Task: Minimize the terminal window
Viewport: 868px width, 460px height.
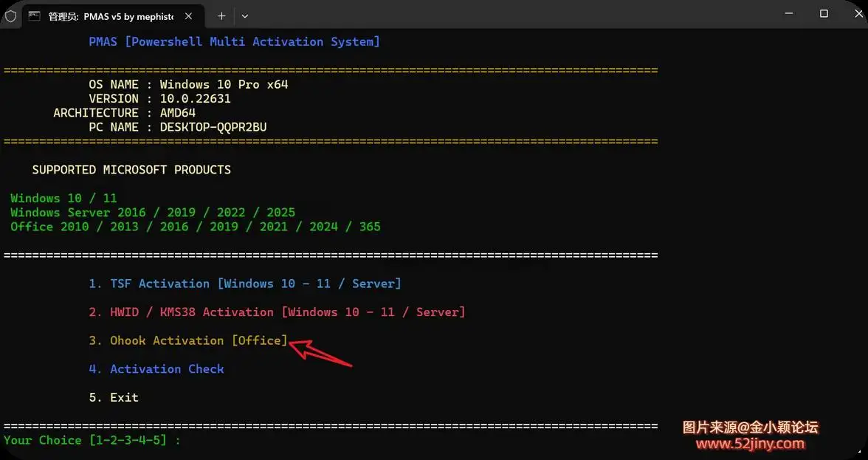Action: pyautogui.click(x=789, y=13)
